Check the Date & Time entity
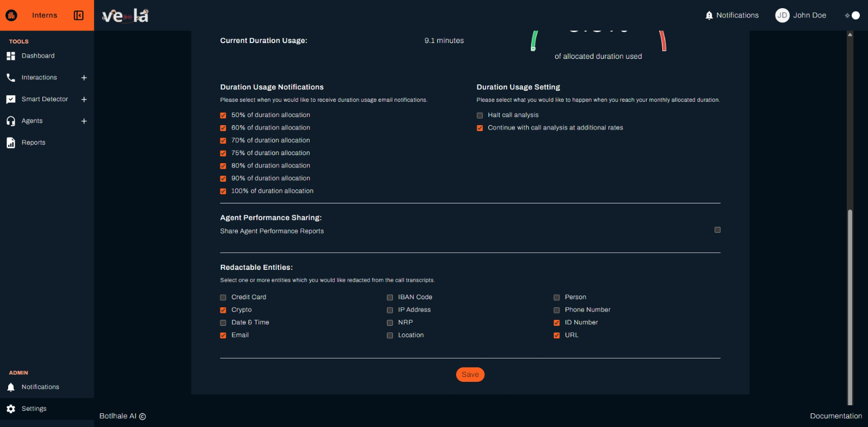The width and height of the screenshot is (868, 427). point(223,323)
